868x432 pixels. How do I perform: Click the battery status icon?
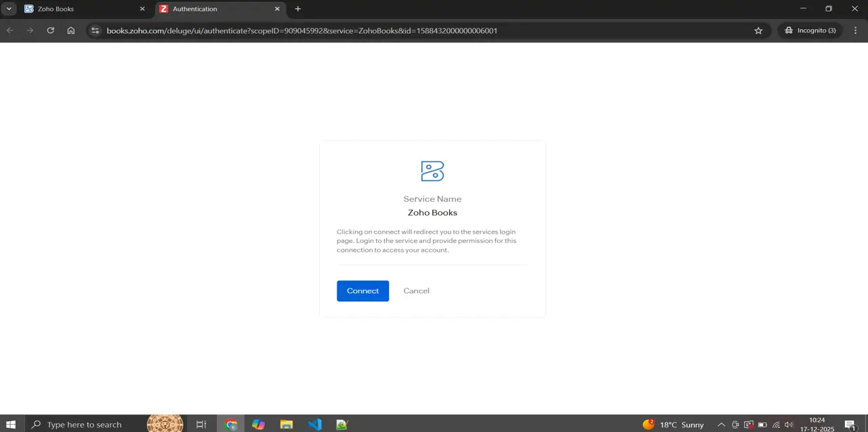click(762, 425)
